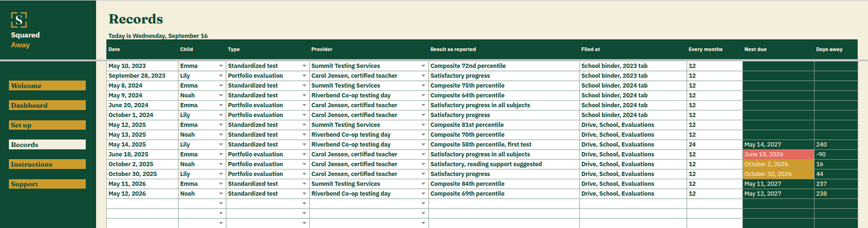Open the Set up page
The image size is (868, 228).
point(47,125)
